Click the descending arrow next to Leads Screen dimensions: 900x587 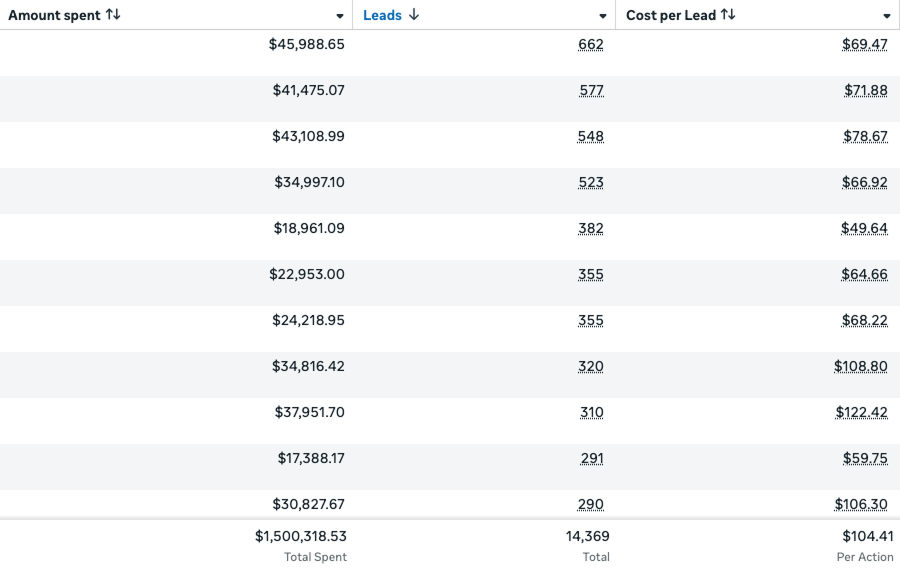pyautogui.click(x=414, y=15)
